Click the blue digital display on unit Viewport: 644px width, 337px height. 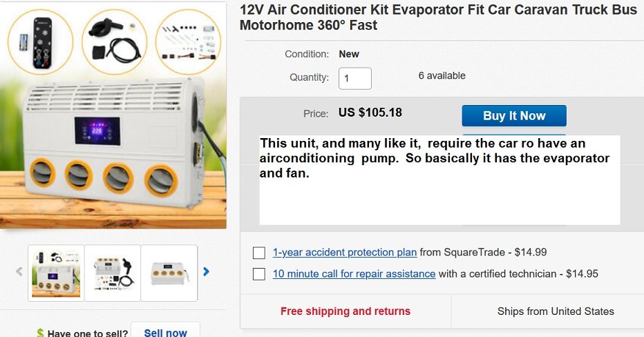coord(97,129)
